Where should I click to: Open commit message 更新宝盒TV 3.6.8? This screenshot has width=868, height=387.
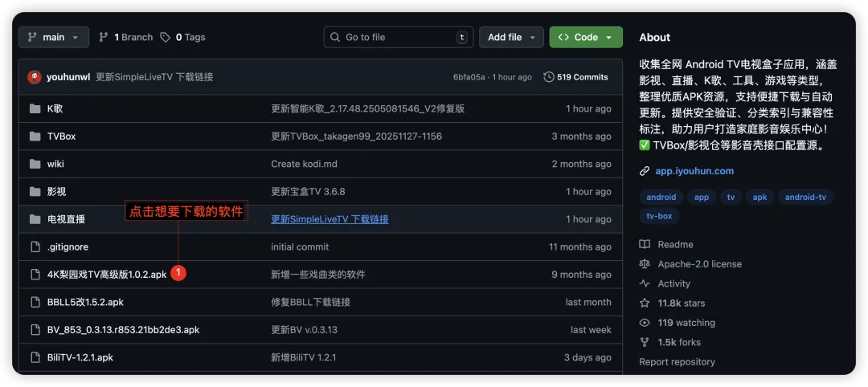pos(308,192)
